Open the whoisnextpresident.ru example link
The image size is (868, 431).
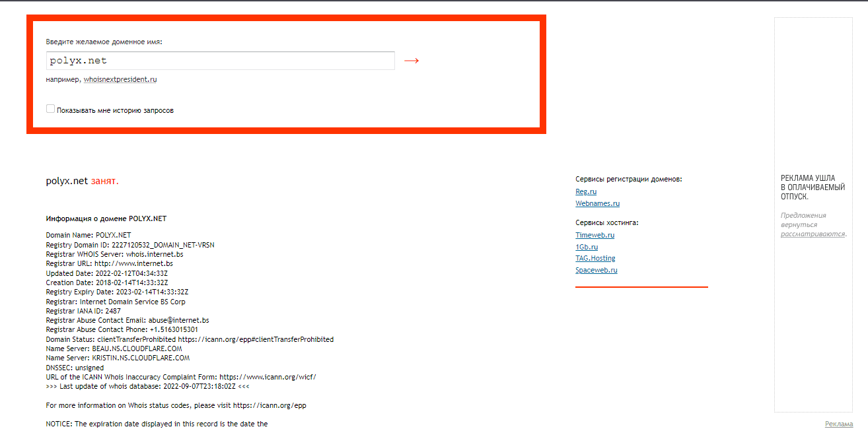click(x=120, y=80)
